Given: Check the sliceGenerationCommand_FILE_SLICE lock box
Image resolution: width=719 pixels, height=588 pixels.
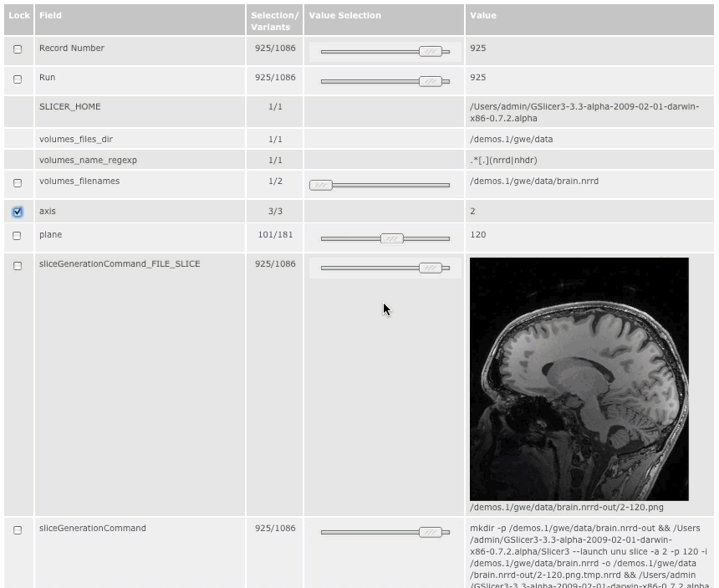Looking at the screenshot, I should point(18,266).
